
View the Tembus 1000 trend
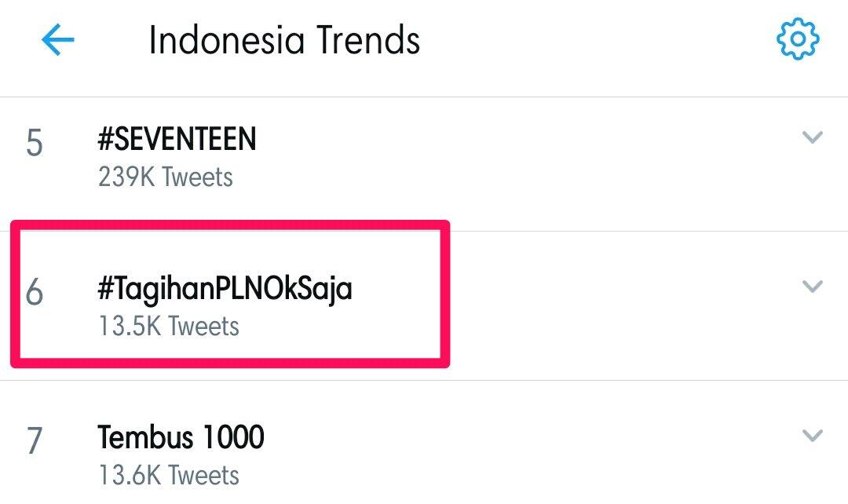[x=181, y=437]
